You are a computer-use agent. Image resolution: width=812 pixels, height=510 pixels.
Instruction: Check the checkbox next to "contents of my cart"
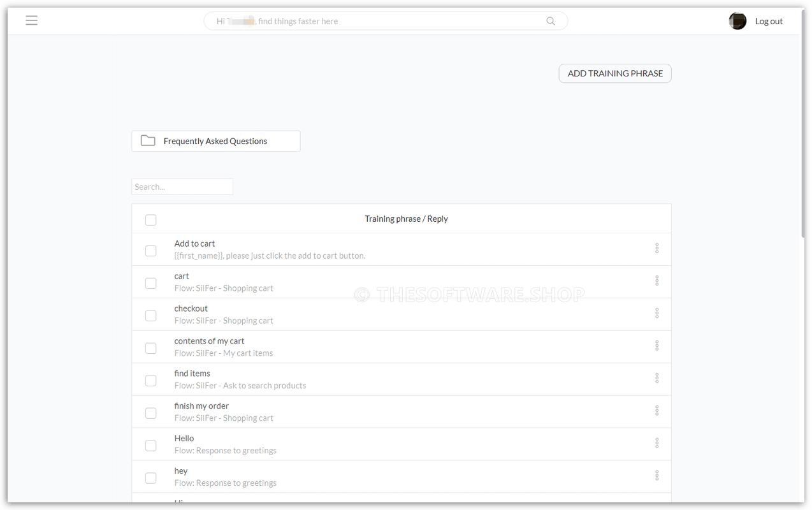click(150, 348)
